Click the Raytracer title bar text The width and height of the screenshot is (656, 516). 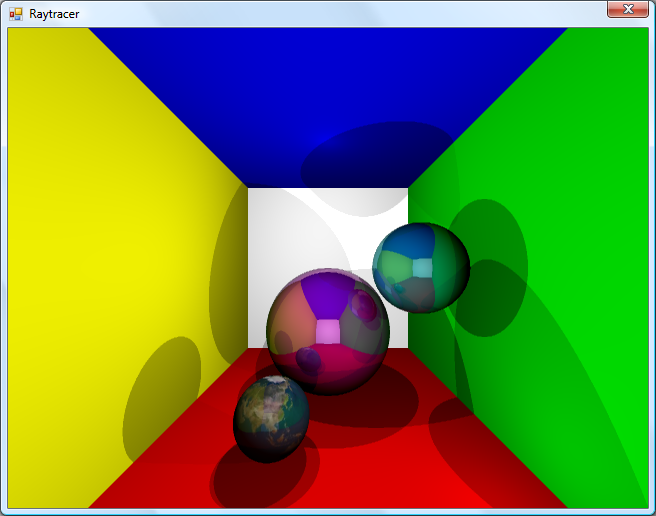(x=54, y=14)
